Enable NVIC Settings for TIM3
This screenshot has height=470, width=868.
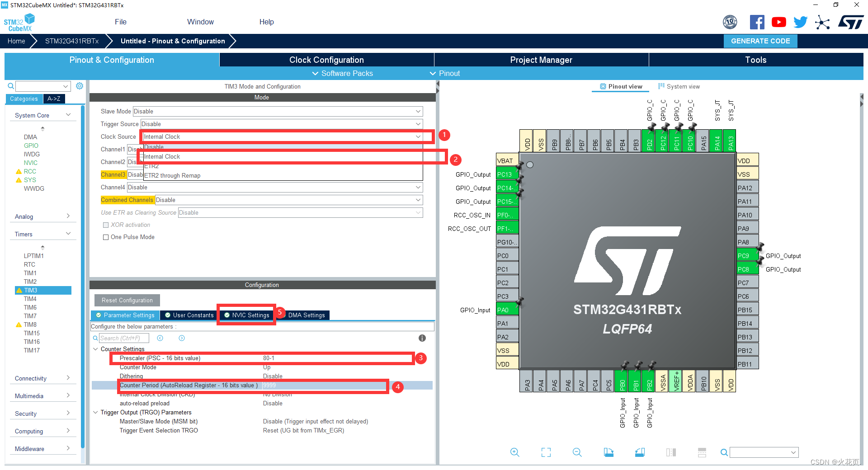pyautogui.click(x=246, y=315)
